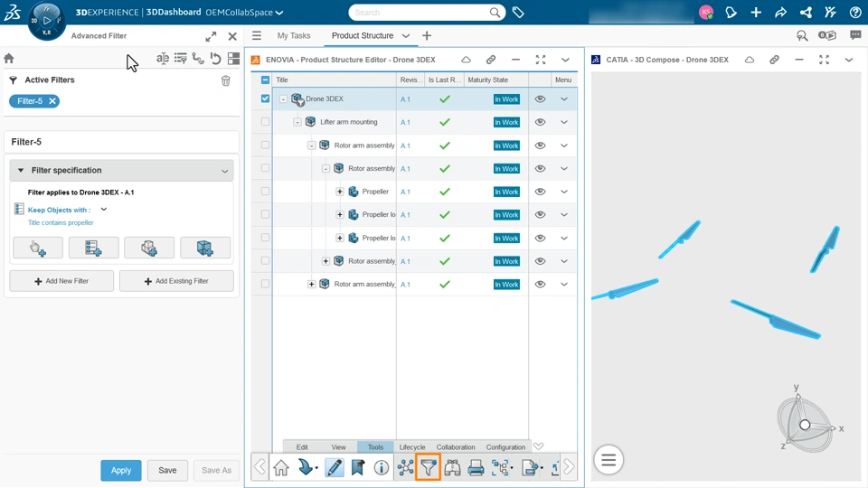Click the share arrow icon in top bar
The height and width of the screenshot is (488, 868).
pyautogui.click(x=780, y=12)
